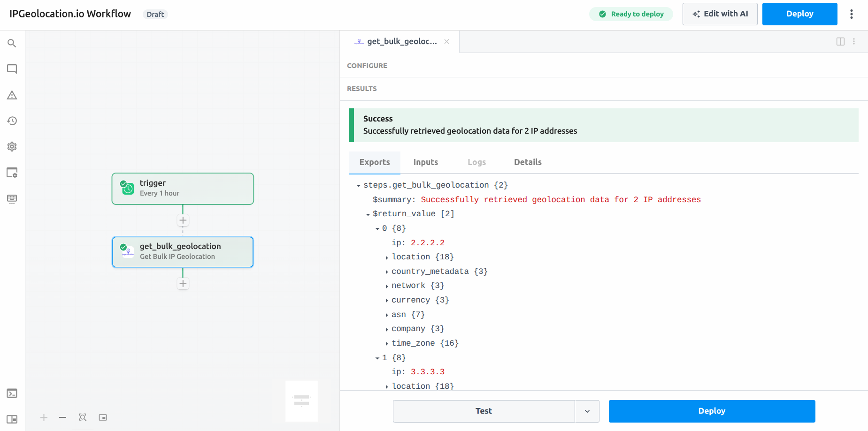The width and height of the screenshot is (868, 431).
Task: Click the fit-to-view canvas icon
Action: click(83, 417)
